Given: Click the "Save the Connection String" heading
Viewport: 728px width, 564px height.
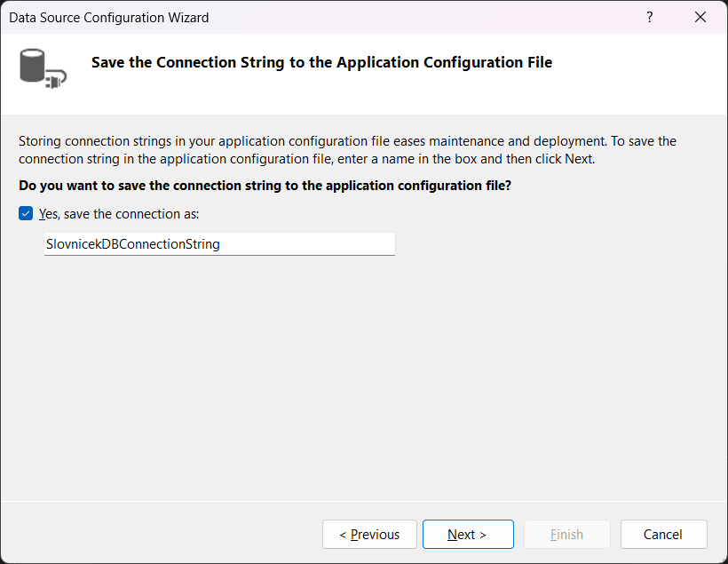Looking at the screenshot, I should coord(321,62).
